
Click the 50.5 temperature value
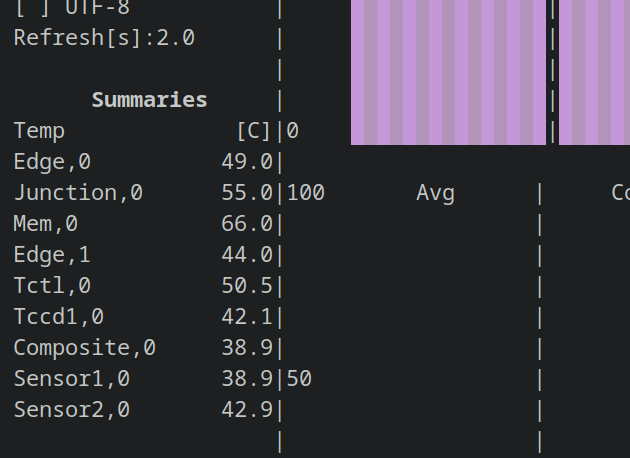(247, 286)
